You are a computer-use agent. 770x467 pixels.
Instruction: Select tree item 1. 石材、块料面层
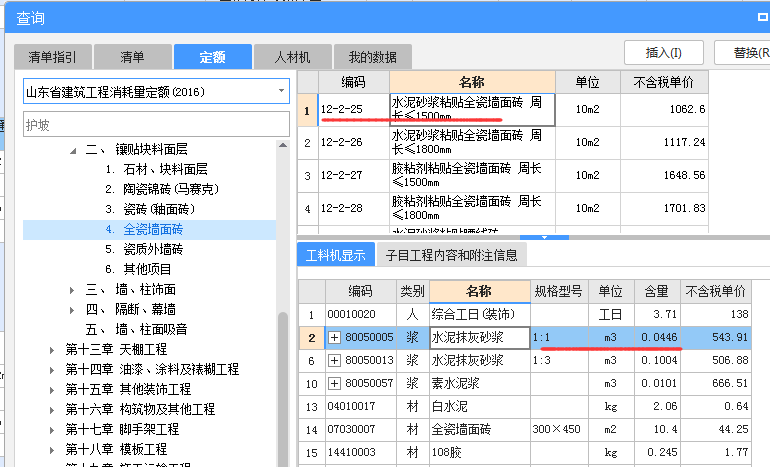[x=156, y=169]
